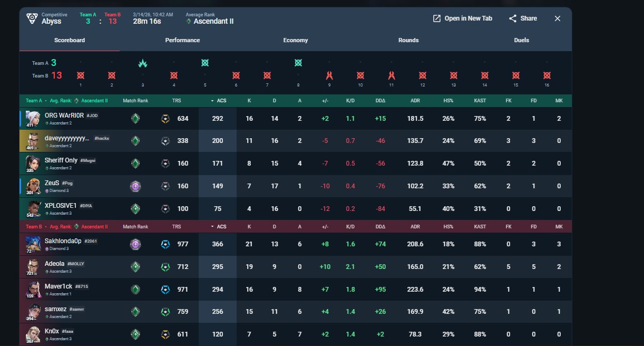The width and height of the screenshot is (644, 346).
Task: Click the Share button
Action: [x=523, y=18]
